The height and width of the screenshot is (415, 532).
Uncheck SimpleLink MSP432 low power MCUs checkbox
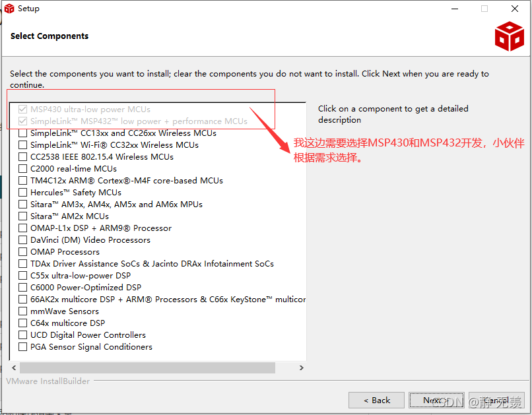22,121
